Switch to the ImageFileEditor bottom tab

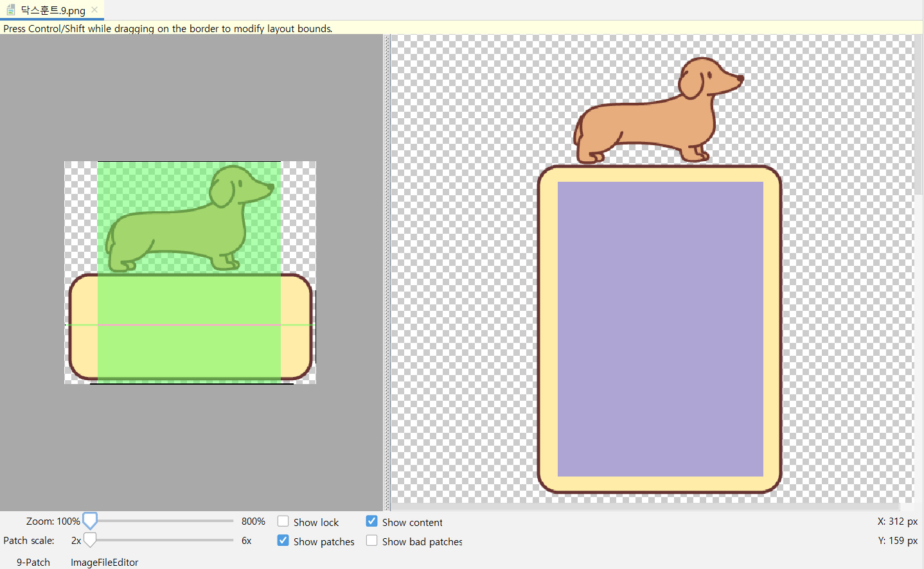[x=104, y=562]
